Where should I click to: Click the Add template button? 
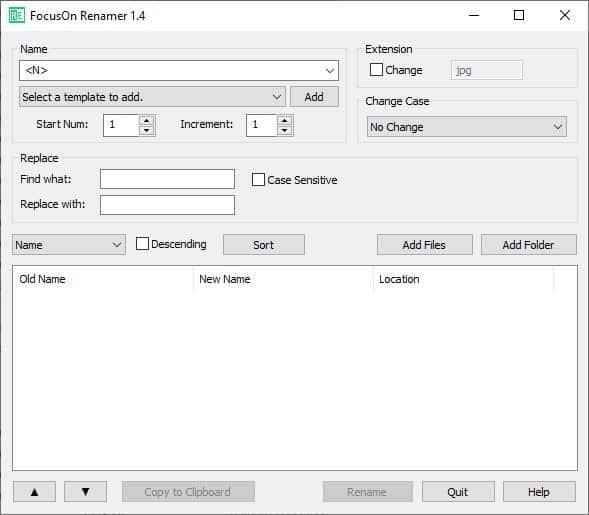point(314,97)
